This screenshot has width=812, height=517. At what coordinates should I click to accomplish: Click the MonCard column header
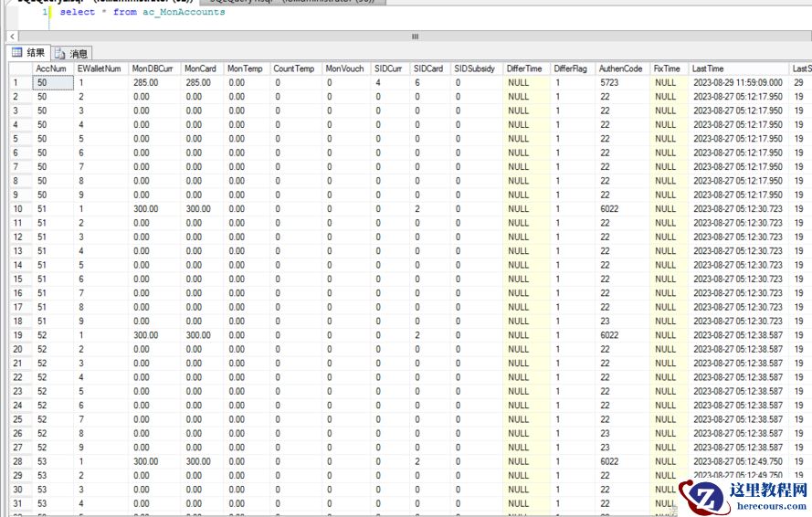coord(200,69)
